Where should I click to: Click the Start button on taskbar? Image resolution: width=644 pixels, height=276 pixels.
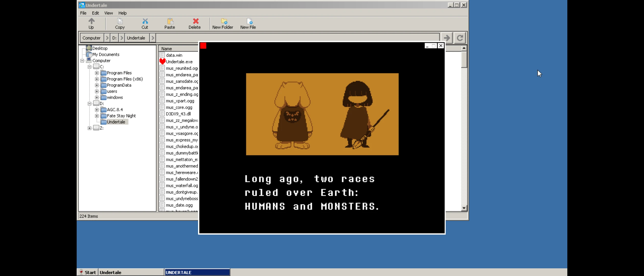click(88, 272)
